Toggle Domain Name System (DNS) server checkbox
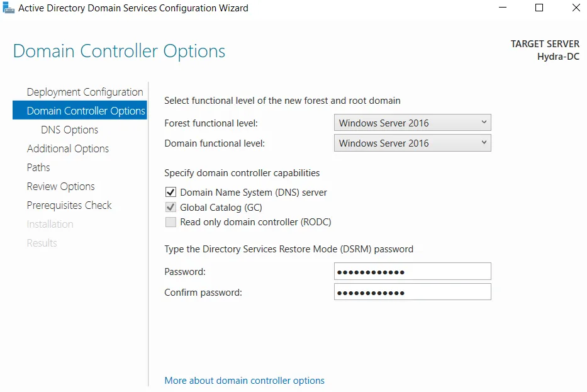The width and height of the screenshot is (587, 392). click(171, 193)
